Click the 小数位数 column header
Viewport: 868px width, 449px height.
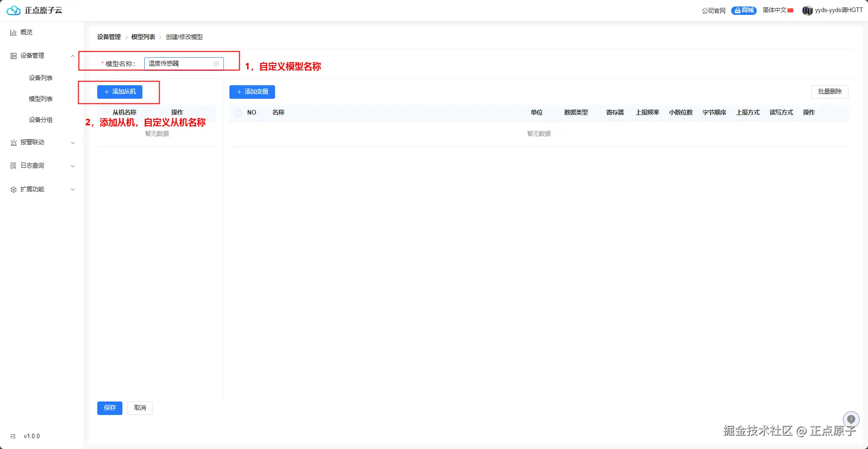pyautogui.click(x=681, y=113)
